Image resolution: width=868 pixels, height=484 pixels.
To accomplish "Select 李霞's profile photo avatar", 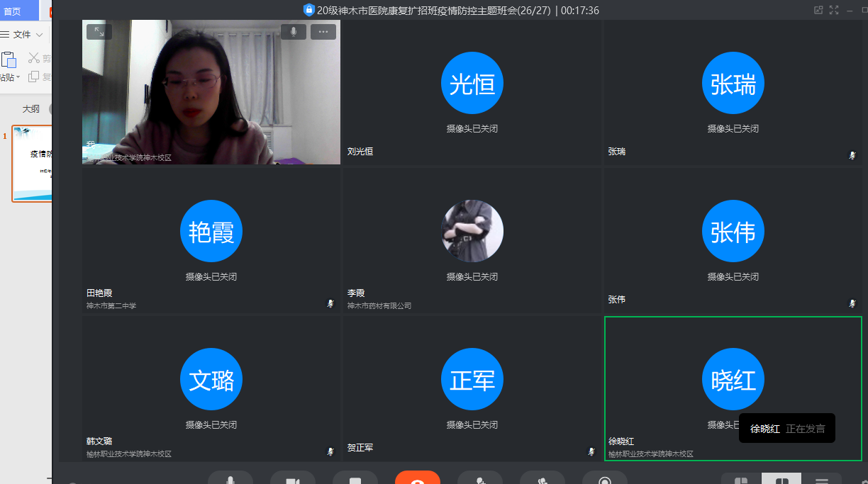I will [472, 231].
